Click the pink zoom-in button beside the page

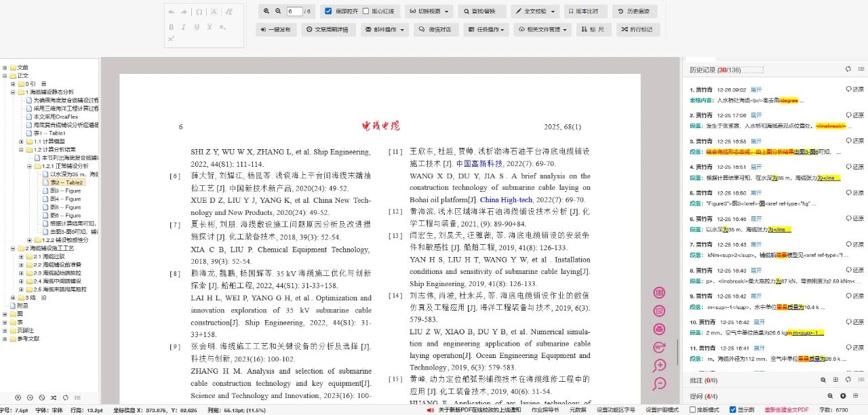[658, 365]
